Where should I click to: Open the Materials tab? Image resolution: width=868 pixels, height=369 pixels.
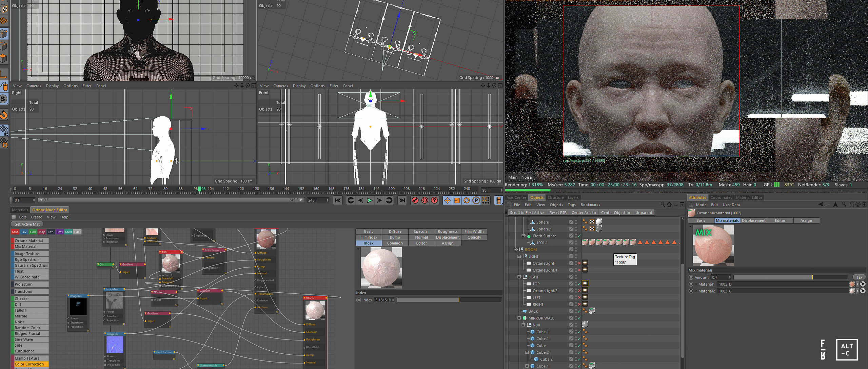20,210
